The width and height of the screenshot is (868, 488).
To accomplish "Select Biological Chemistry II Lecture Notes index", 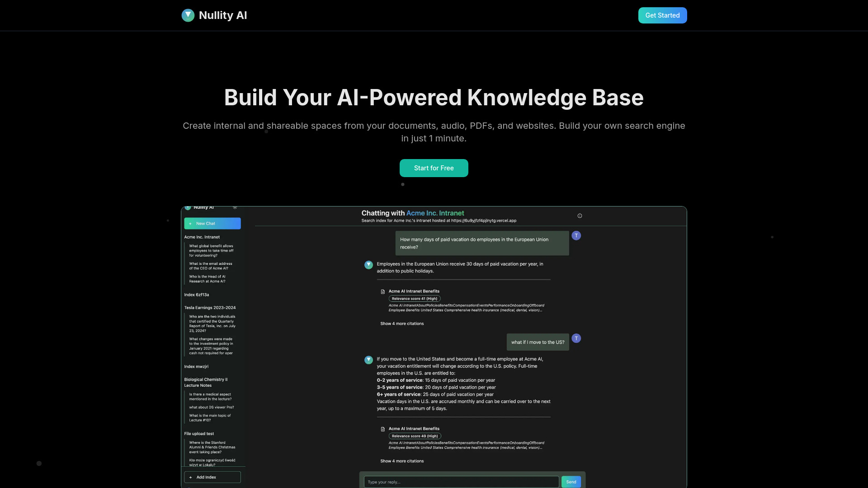I will pos(206,382).
